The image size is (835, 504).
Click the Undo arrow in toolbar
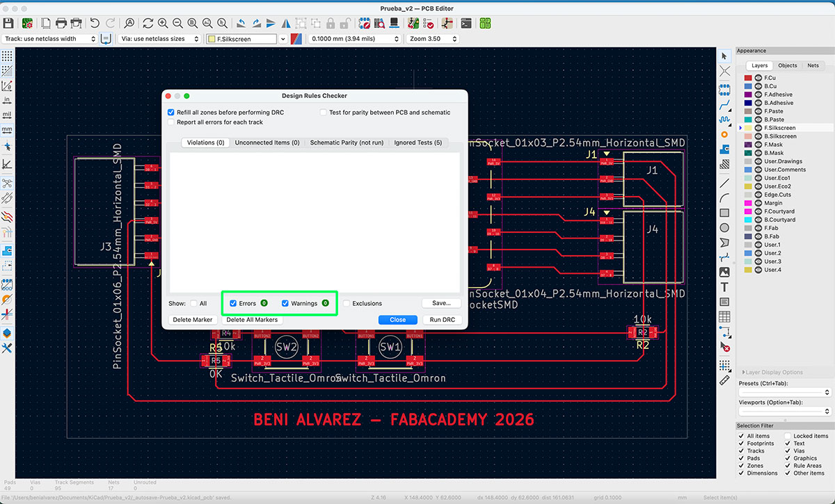click(95, 23)
